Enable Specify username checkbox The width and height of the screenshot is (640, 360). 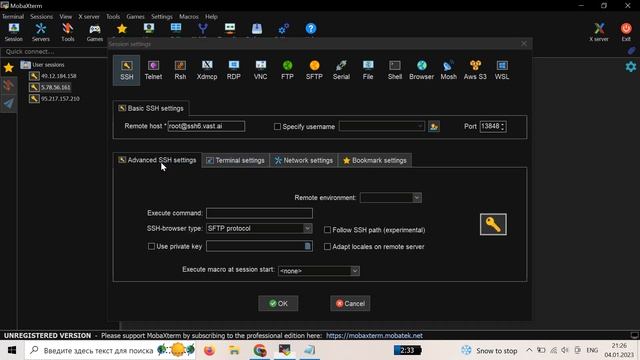(277, 127)
